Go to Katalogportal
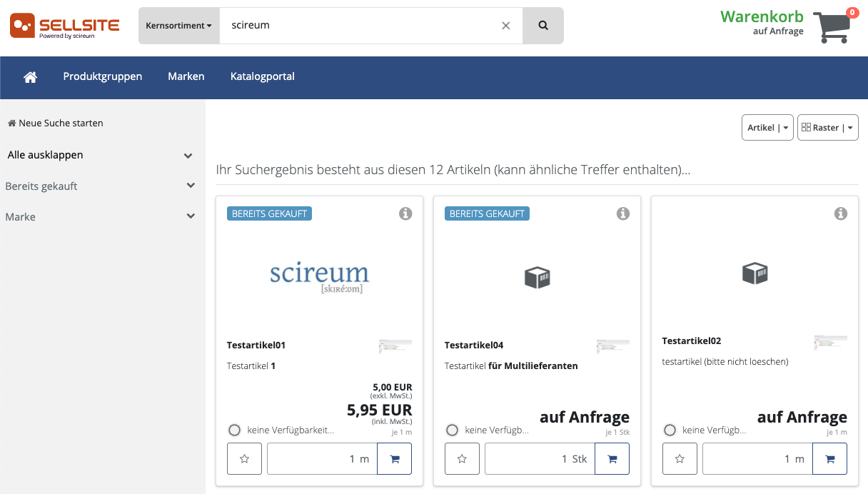 (262, 76)
